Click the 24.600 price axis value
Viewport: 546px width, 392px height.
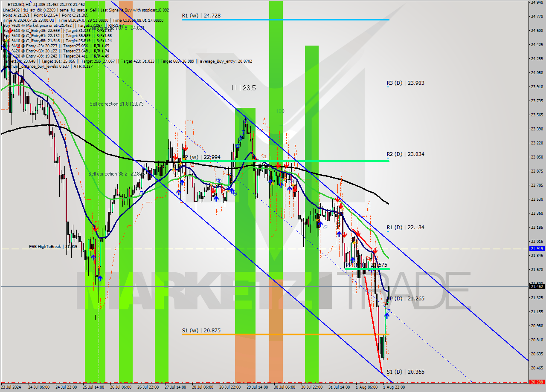536,31
